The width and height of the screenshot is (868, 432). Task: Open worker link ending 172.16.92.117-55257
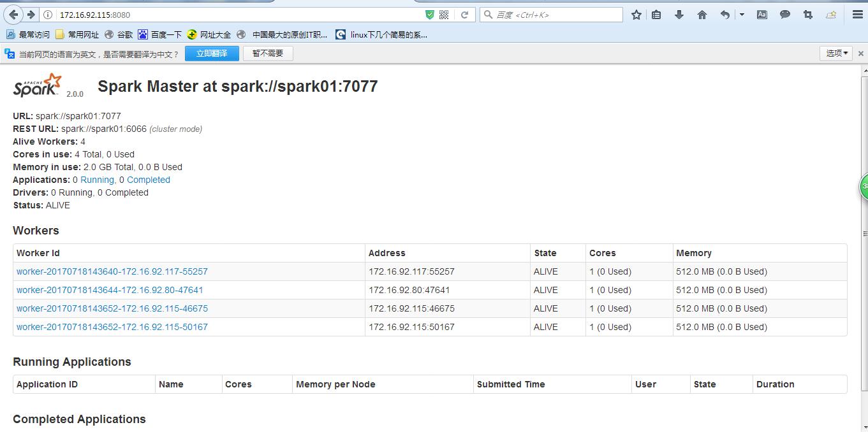point(112,271)
